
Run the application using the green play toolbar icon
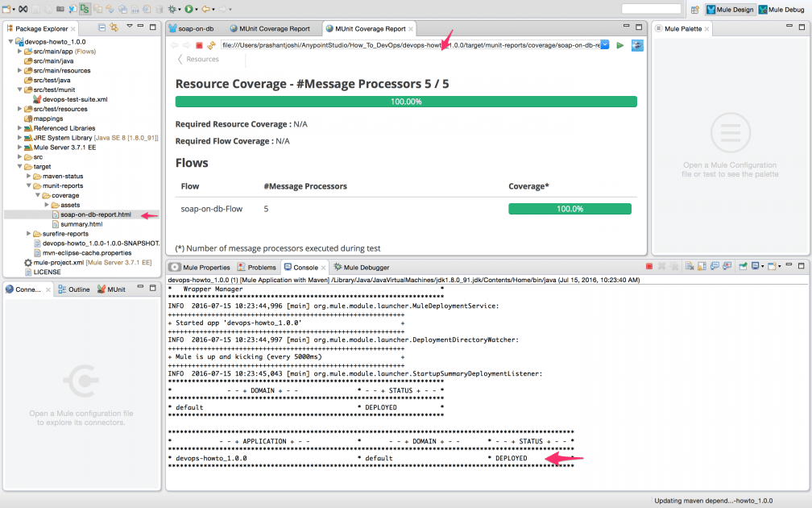(190, 9)
